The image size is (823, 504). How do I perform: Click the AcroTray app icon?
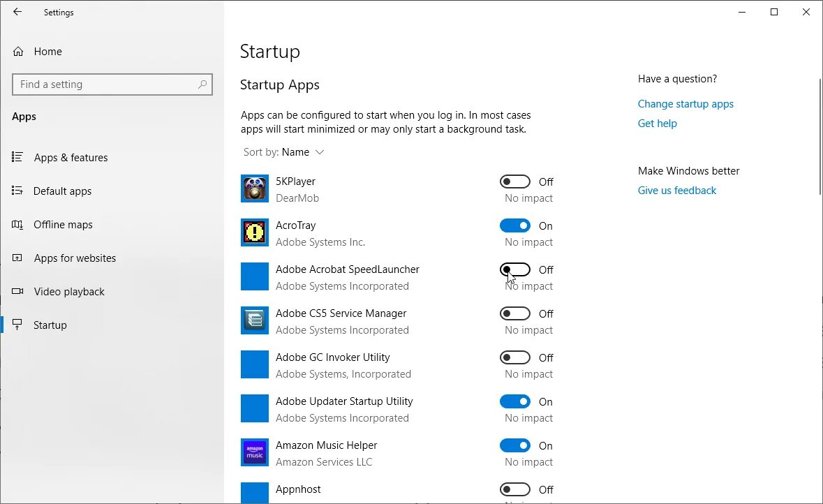tap(255, 232)
